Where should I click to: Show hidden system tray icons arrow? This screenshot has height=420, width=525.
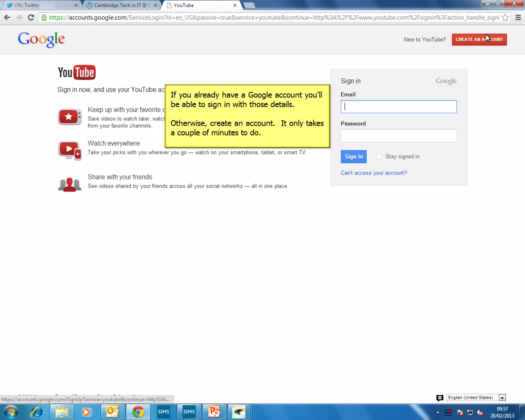coord(438,412)
